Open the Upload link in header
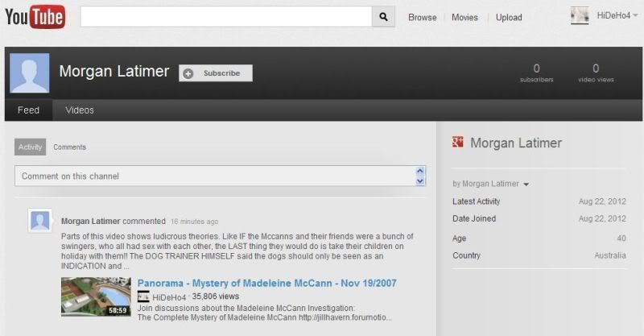Image resolution: width=644 pixels, height=336 pixels. [x=509, y=17]
